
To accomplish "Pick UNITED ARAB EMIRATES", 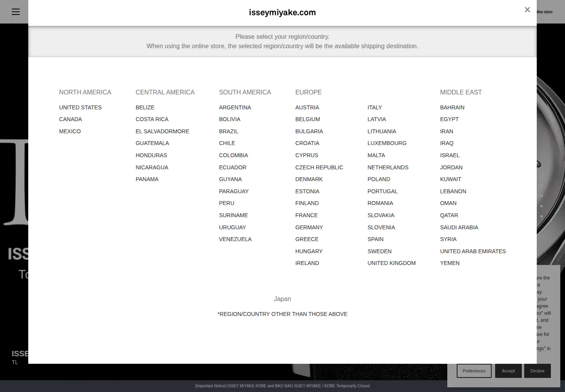I will [473, 251].
